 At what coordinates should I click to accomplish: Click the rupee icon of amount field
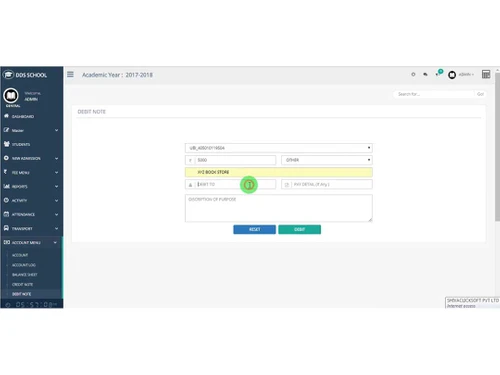coord(190,160)
